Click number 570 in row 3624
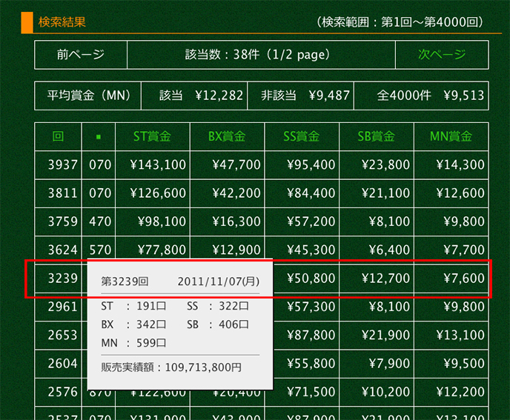 pyautogui.click(x=100, y=250)
